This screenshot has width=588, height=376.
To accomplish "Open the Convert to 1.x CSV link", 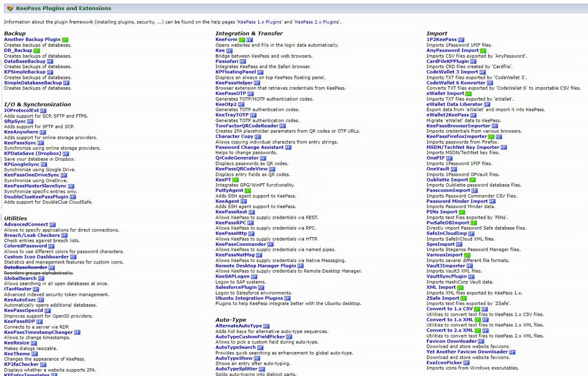I will coord(449,309).
